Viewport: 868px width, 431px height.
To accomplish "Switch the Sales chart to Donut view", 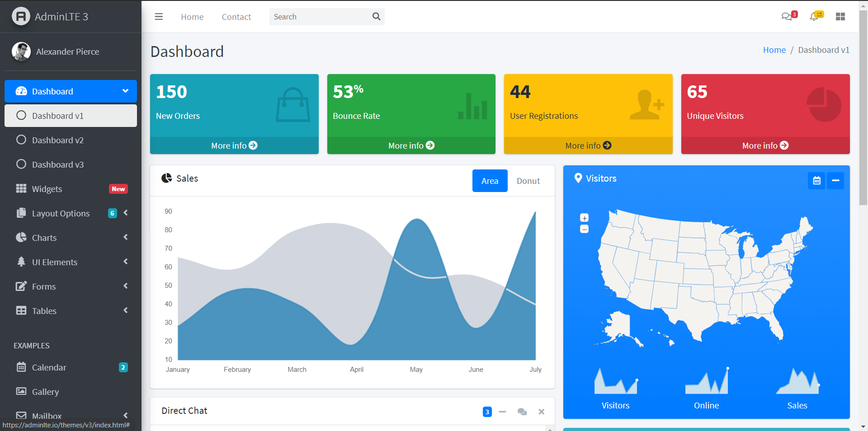I will pyautogui.click(x=528, y=181).
